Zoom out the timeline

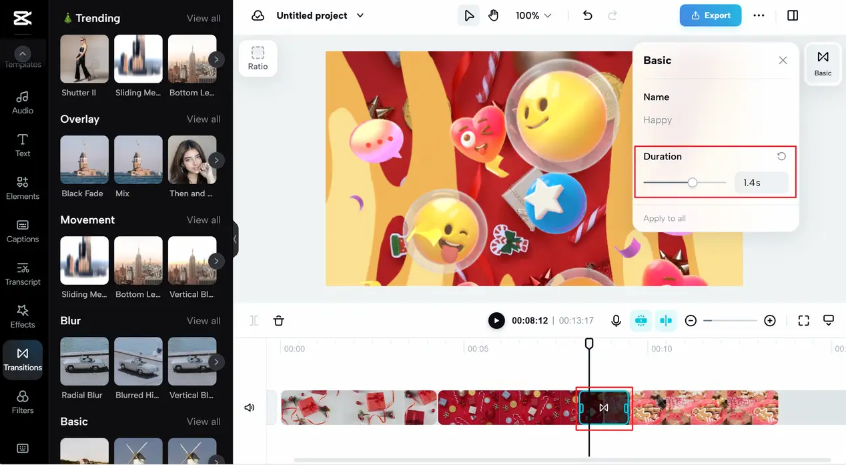(691, 321)
